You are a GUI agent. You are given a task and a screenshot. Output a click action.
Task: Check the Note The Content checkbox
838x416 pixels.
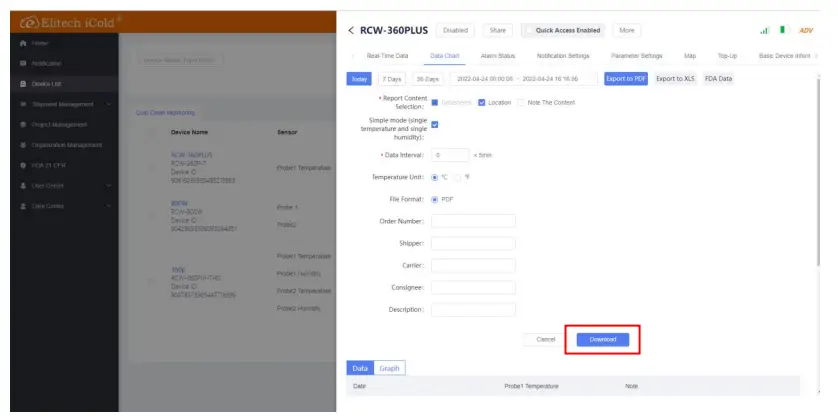click(521, 103)
